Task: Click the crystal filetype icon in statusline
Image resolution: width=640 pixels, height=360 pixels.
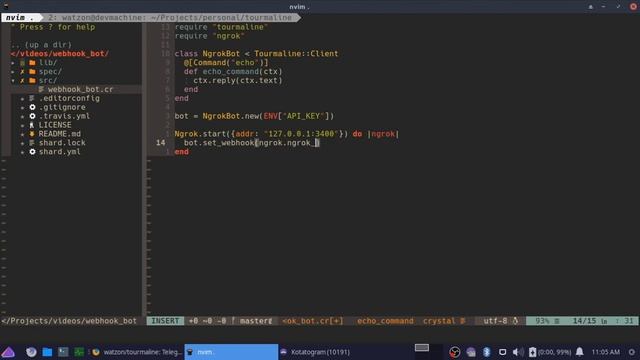Action: point(463,321)
